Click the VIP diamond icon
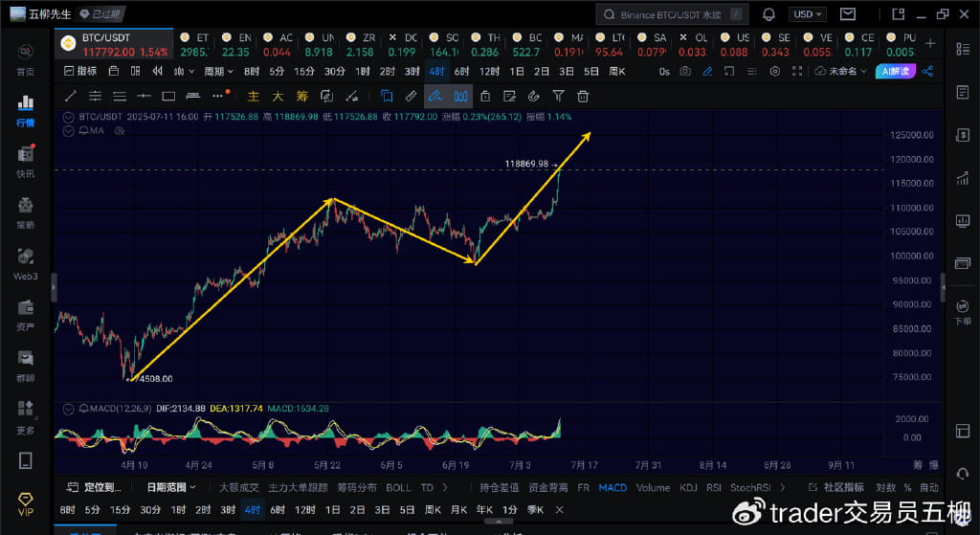Viewport: 980px width, 535px height. (x=26, y=503)
